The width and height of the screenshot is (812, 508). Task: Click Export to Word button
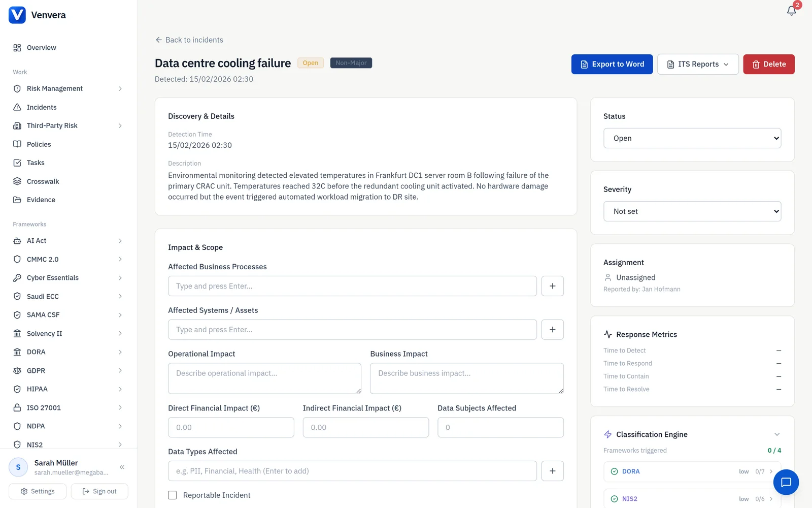[612, 65]
